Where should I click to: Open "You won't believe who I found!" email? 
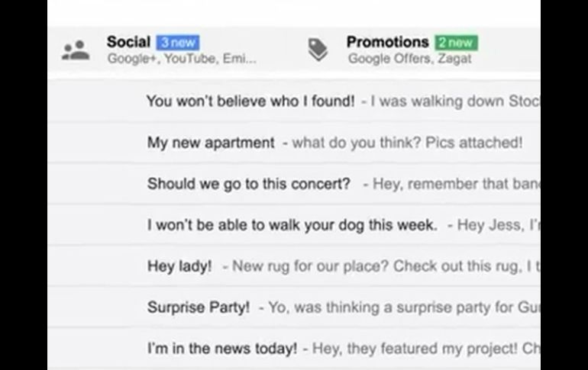[x=250, y=101]
